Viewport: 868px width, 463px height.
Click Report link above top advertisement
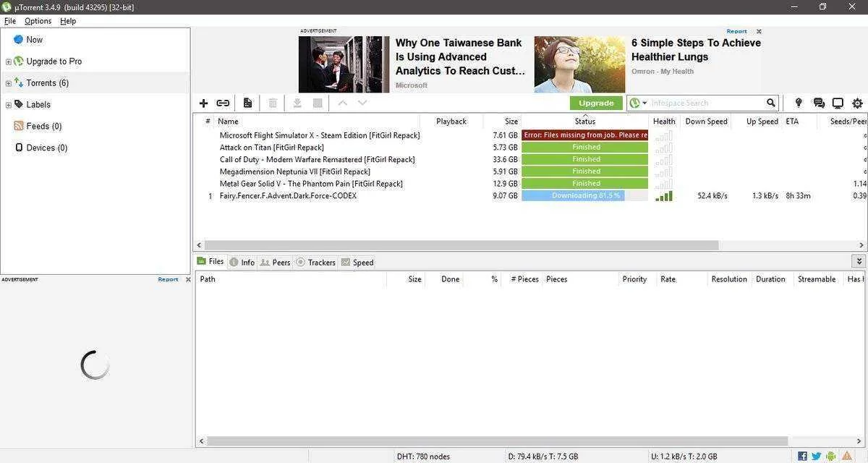point(737,31)
